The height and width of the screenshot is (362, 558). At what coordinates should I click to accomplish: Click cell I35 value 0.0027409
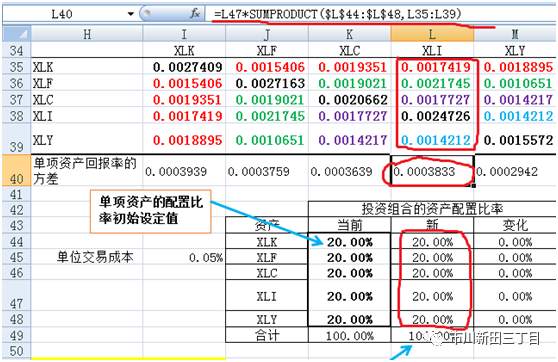(187, 67)
